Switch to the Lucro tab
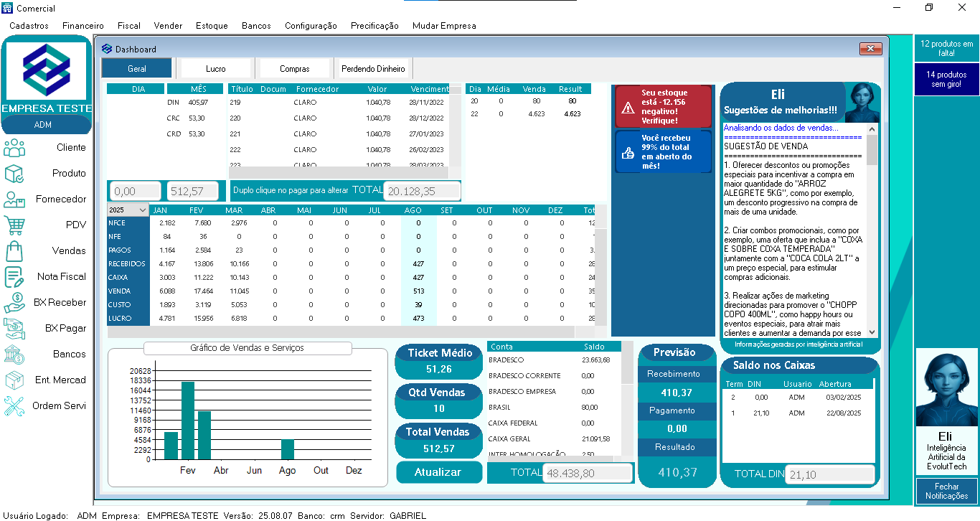 pos(216,69)
